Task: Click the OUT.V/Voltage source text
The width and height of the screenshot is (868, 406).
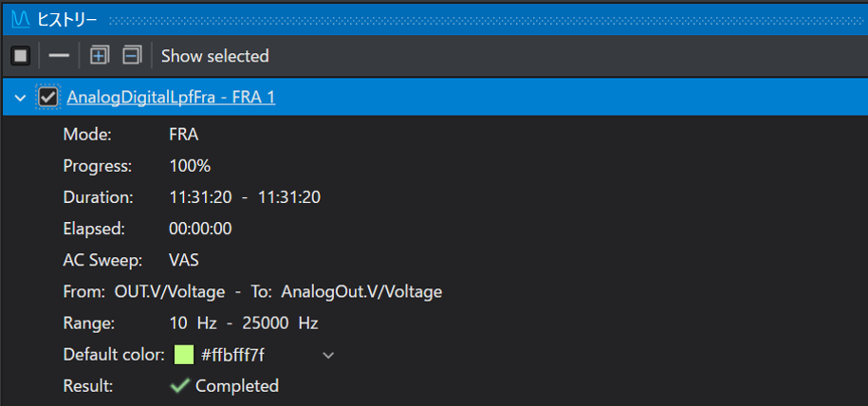Action: coord(170,292)
